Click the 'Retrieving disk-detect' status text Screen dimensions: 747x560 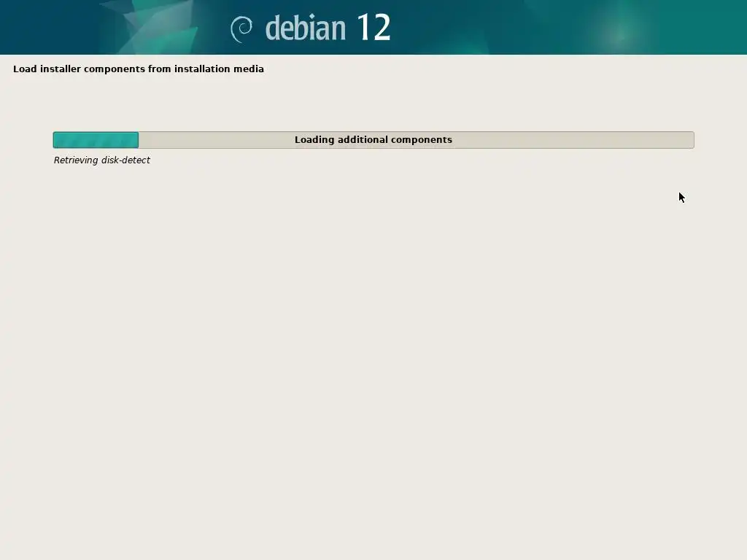click(102, 160)
